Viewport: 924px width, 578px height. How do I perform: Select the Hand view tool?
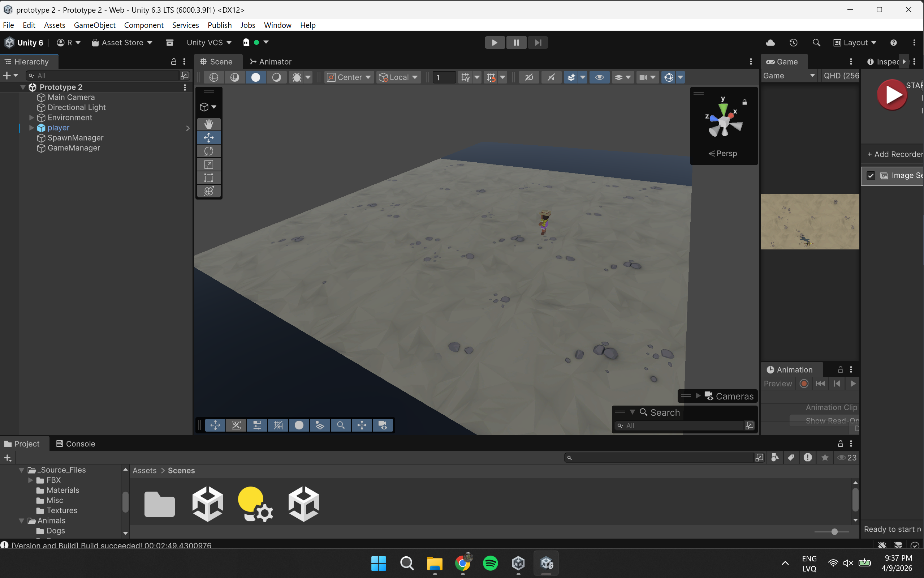pos(208,124)
